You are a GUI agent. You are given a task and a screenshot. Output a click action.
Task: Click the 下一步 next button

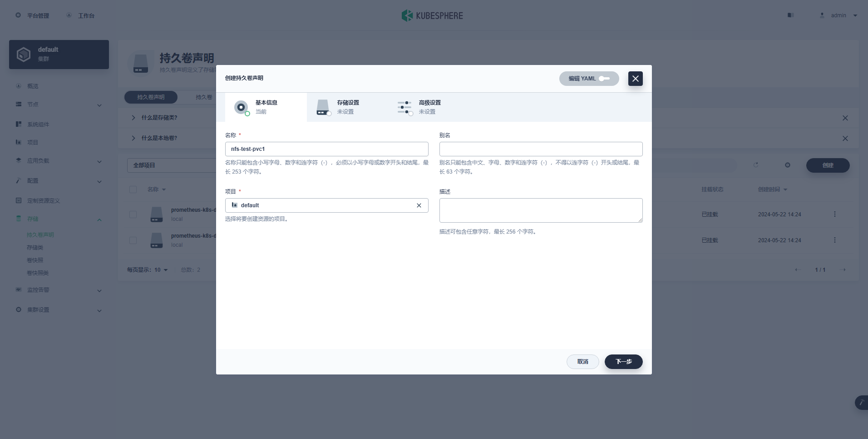[624, 362]
